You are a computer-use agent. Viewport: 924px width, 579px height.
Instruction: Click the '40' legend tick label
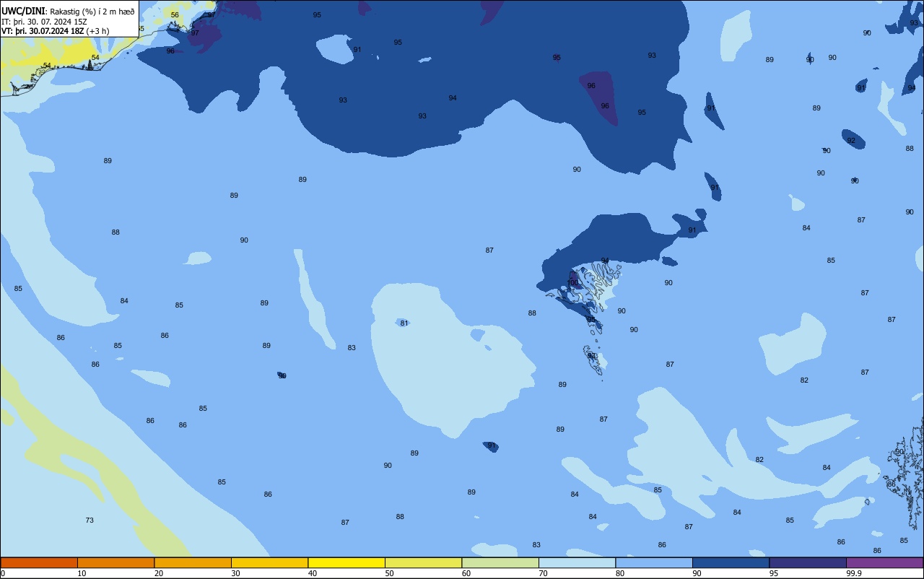point(313,573)
